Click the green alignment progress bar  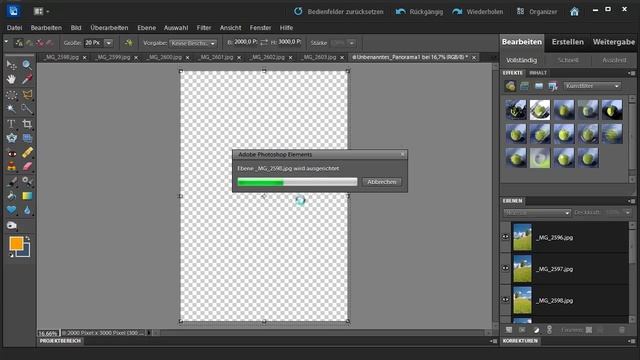click(x=297, y=182)
